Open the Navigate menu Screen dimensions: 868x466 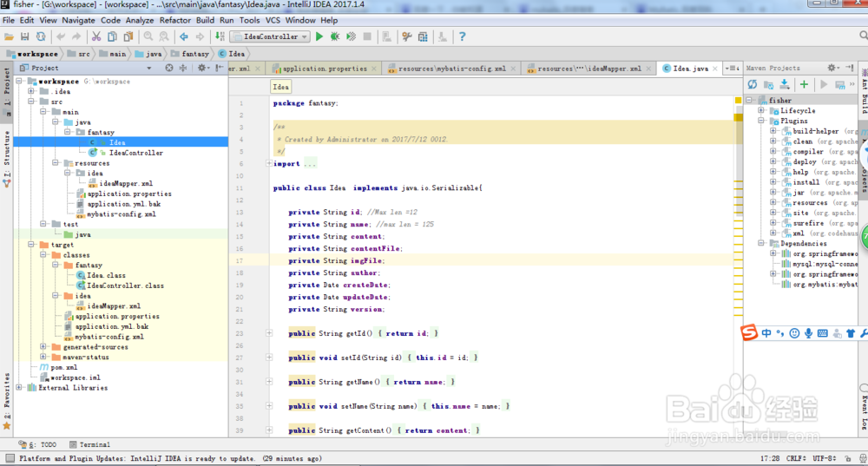tap(78, 20)
